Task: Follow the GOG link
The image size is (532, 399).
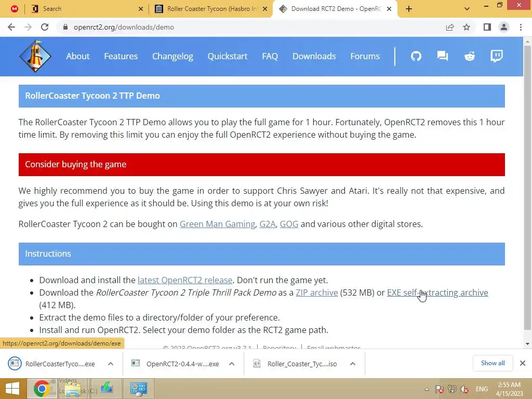Action: tap(289, 224)
